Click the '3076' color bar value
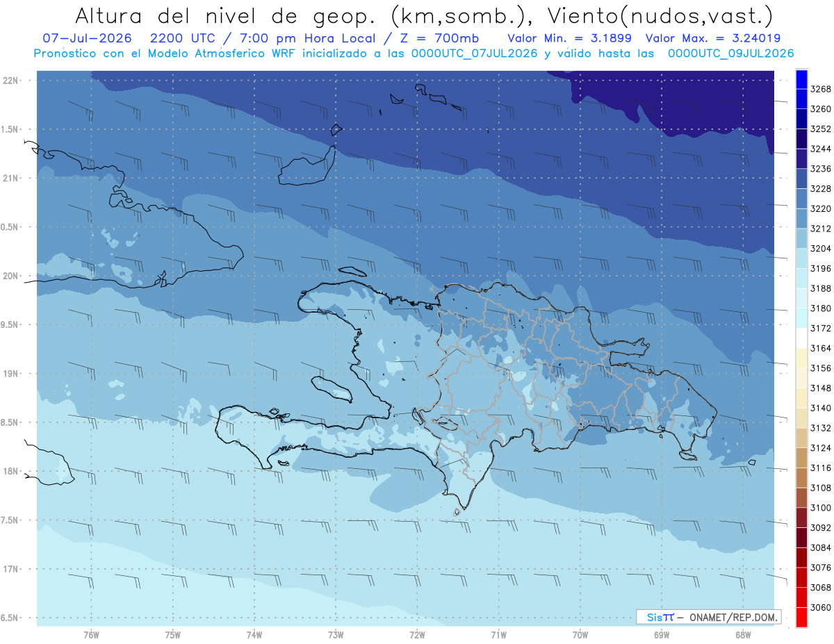Viewport: 834px width, 644px height. pos(821,568)
